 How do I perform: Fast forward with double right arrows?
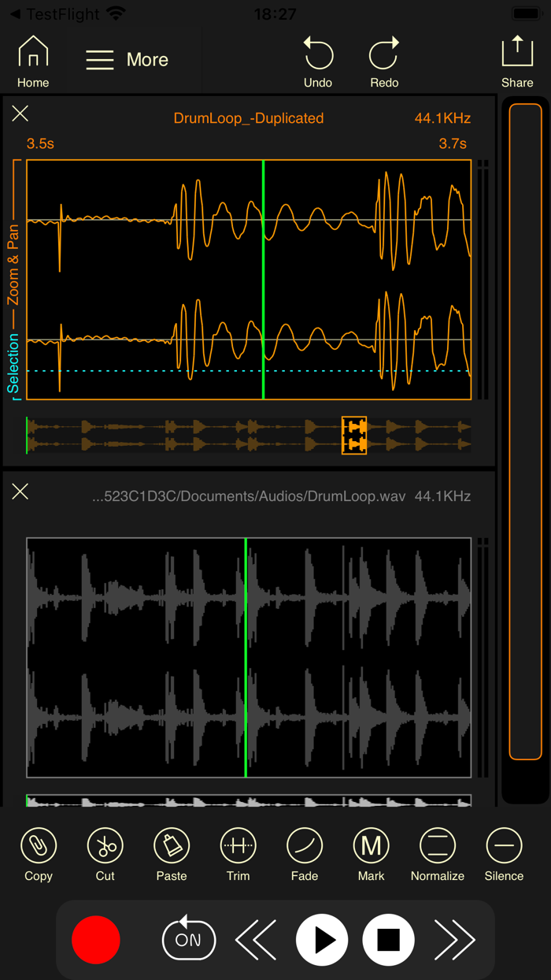455,940
